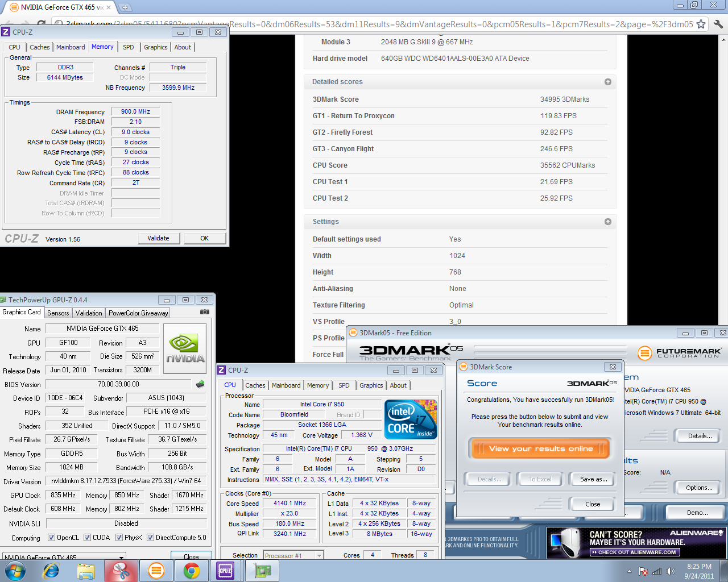
Task: Select the GPU-Z graphics card taskbar icon
Action: [x=262, y=571]
